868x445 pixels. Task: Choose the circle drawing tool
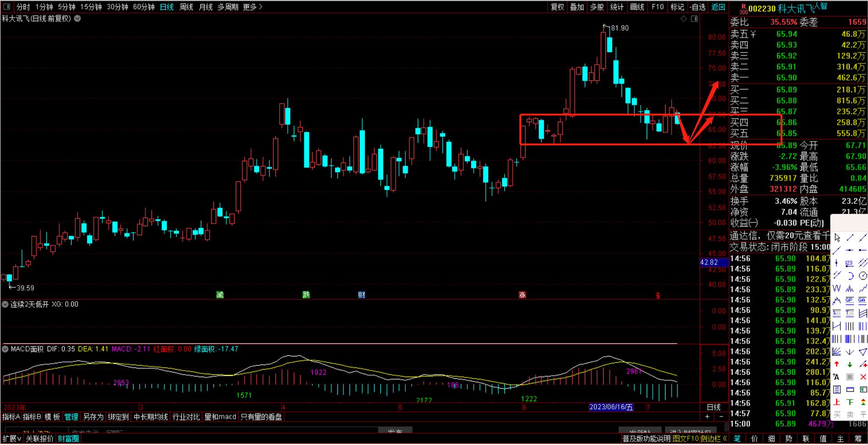click(x=863, y=276)
